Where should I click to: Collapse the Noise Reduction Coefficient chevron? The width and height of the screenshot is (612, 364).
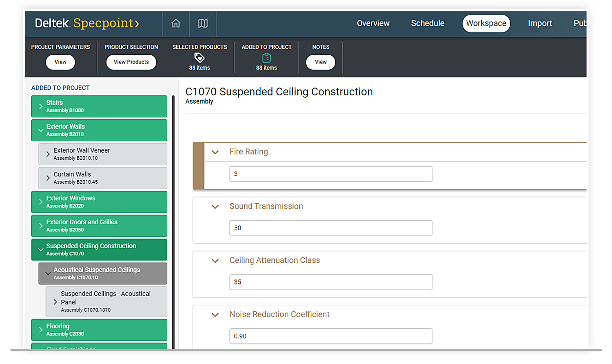(215, 315)
